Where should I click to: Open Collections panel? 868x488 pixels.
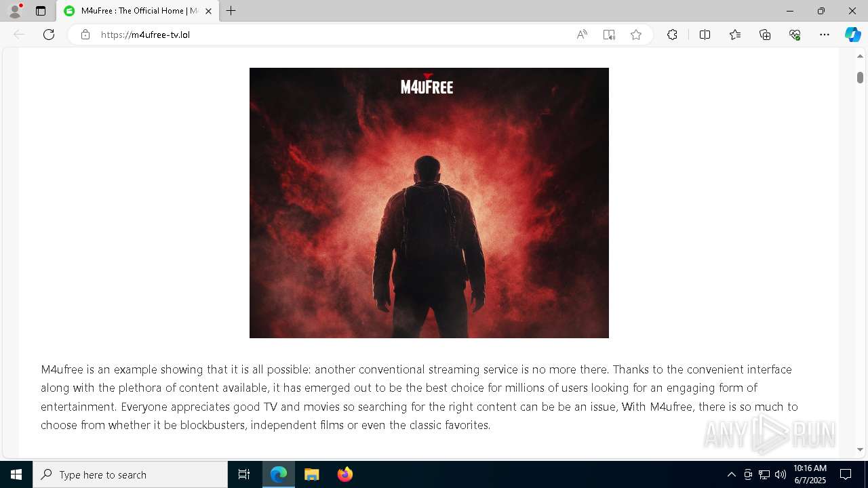765,35
